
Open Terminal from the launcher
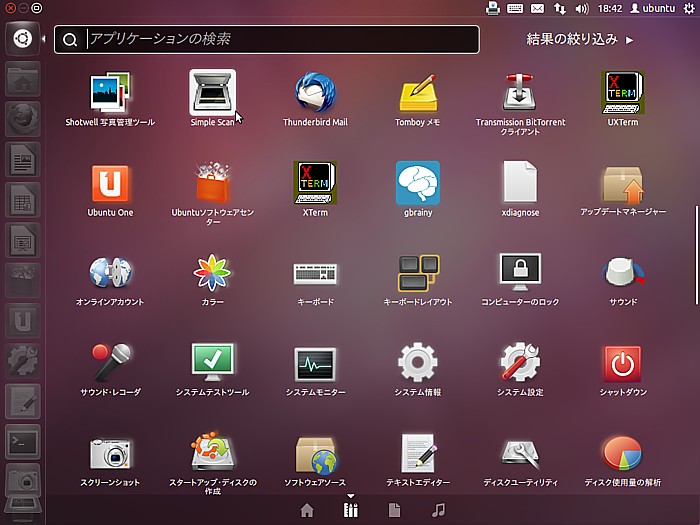pos(23,442)
